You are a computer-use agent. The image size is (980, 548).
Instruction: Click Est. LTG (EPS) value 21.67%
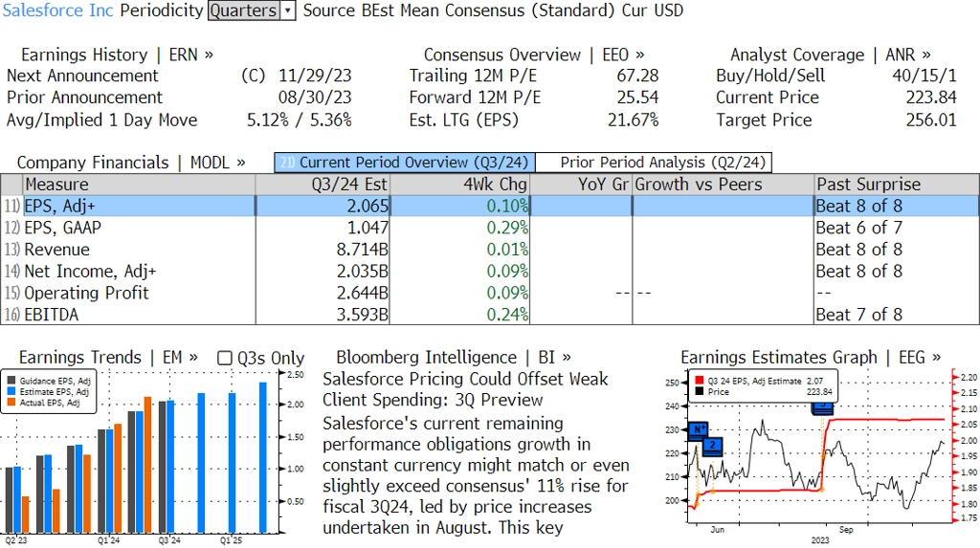(x=634, y=120)
